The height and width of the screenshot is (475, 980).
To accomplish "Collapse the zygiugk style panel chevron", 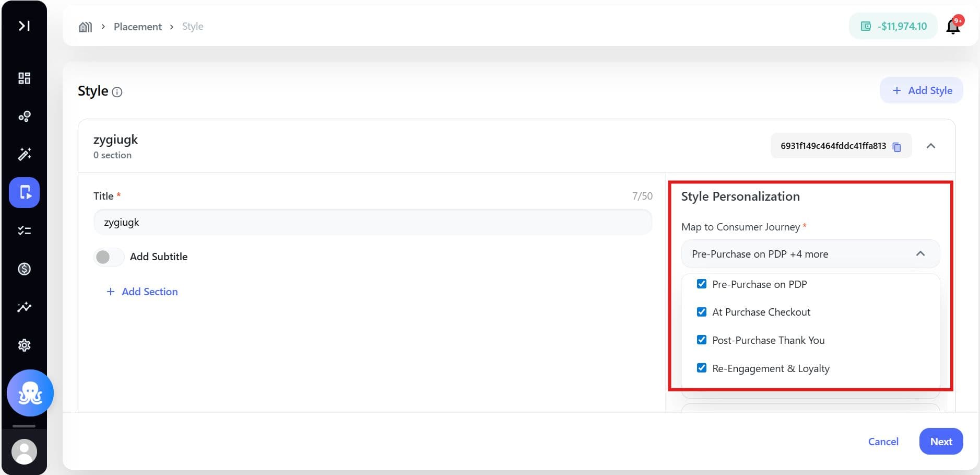I will [x=930, y=146].
